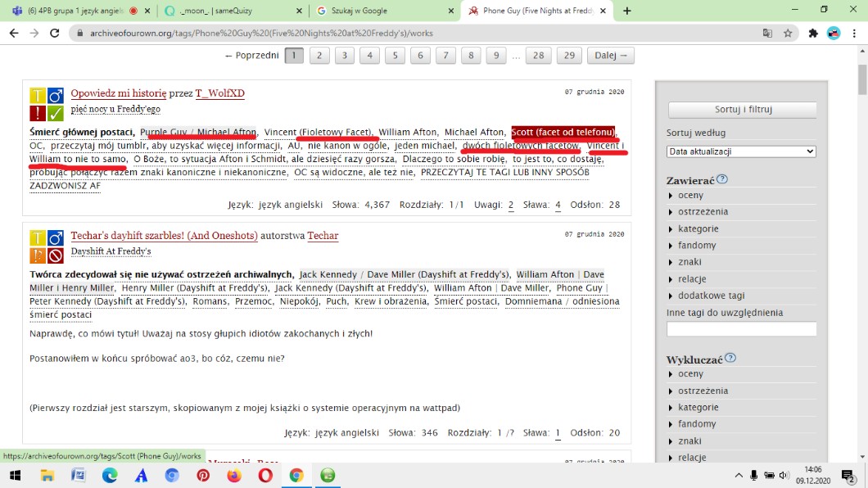
Task: Open the Sortuj według dropdown
Action: point(741,151)
